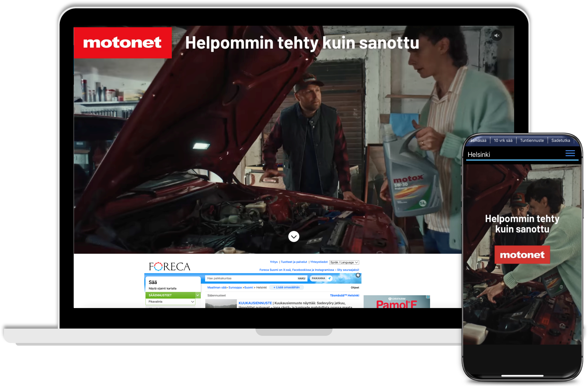Screen dimensions: 588x387
Task: Click the Foreca logo
Action: [169, 266]
